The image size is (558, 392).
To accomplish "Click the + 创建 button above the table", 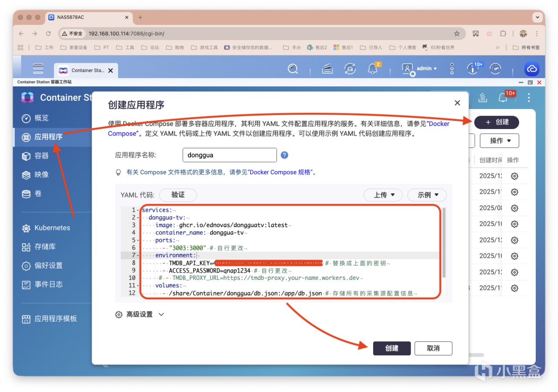I will (497, 122).
